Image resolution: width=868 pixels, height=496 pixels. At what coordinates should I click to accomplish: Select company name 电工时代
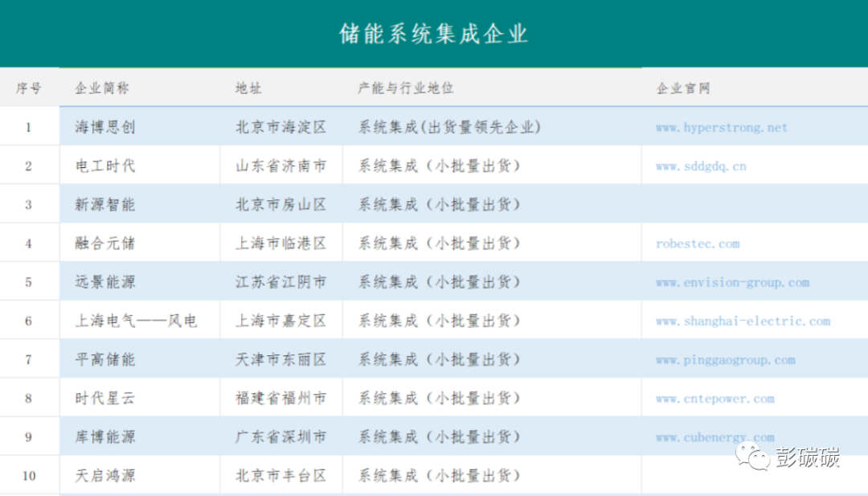pyautogui.click(x=105, y=166)
